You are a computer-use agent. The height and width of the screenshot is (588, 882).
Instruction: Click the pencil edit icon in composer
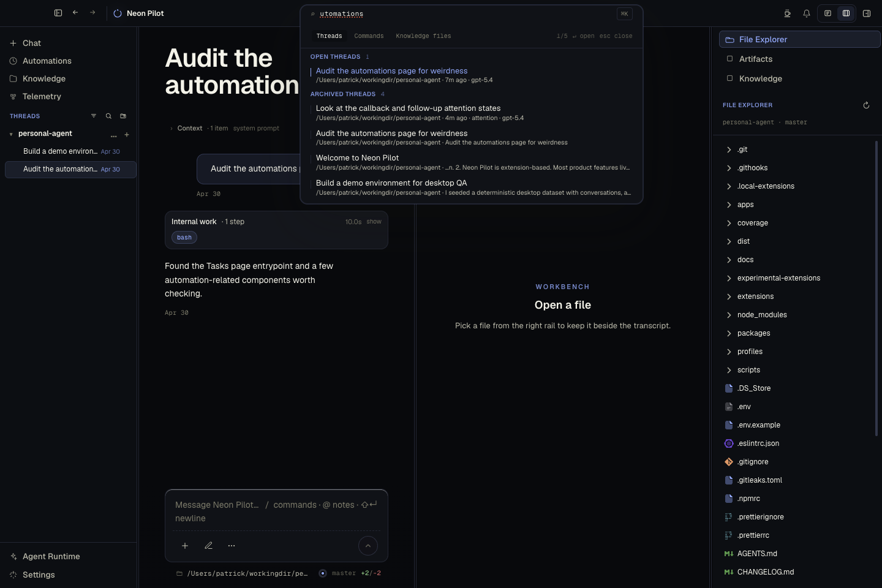click(x=208, y=546)
